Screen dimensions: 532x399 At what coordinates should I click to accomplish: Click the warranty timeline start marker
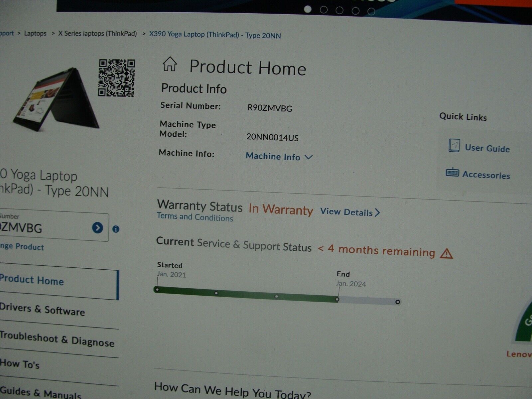coord(157,290)
